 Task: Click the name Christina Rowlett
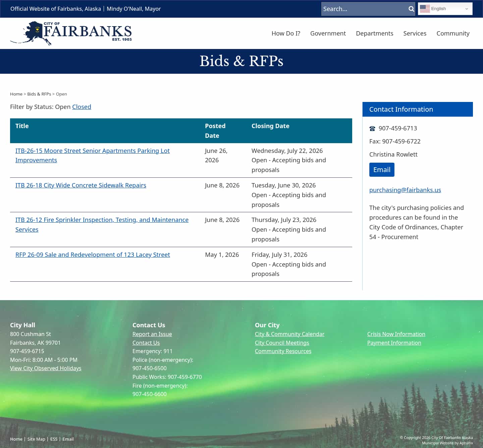pos(393,155)
